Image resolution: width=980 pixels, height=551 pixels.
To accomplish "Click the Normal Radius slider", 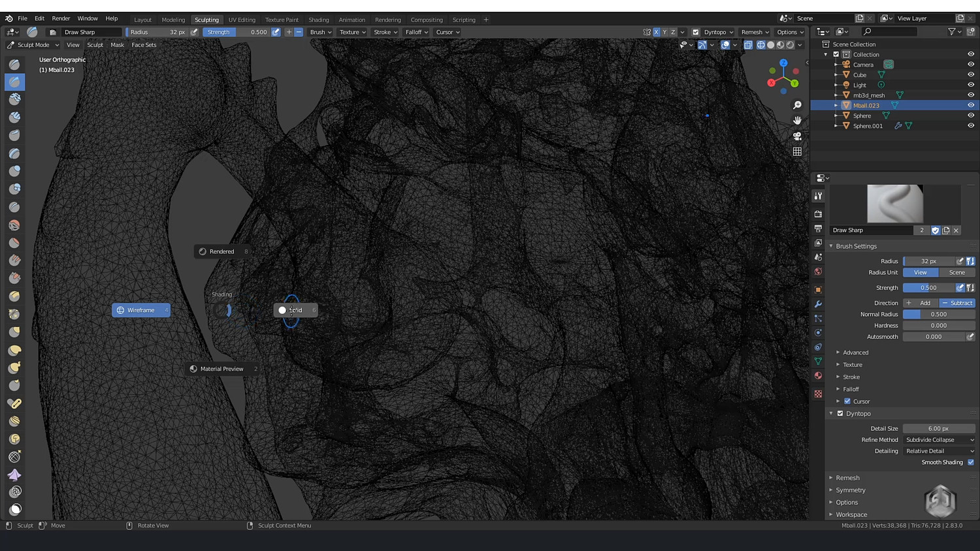I will (x=939, y=315).
